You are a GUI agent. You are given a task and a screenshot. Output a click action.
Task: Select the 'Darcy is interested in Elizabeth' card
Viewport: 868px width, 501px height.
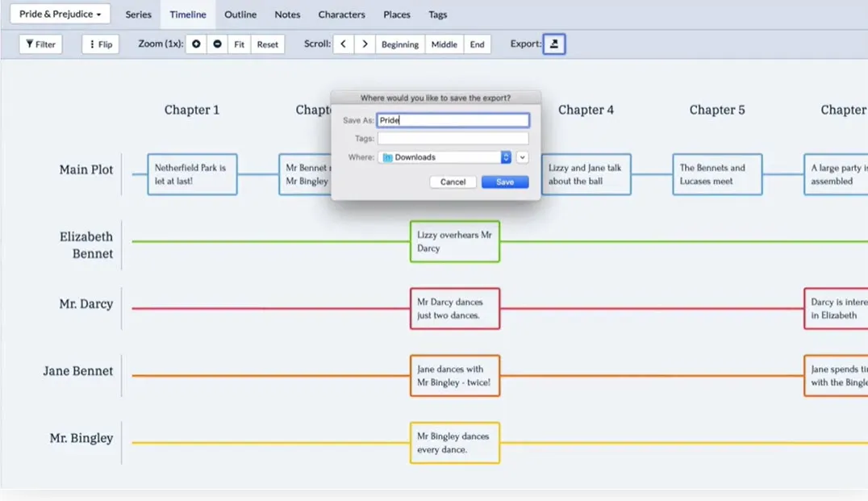pyautogui.click(x=836, y=308)
